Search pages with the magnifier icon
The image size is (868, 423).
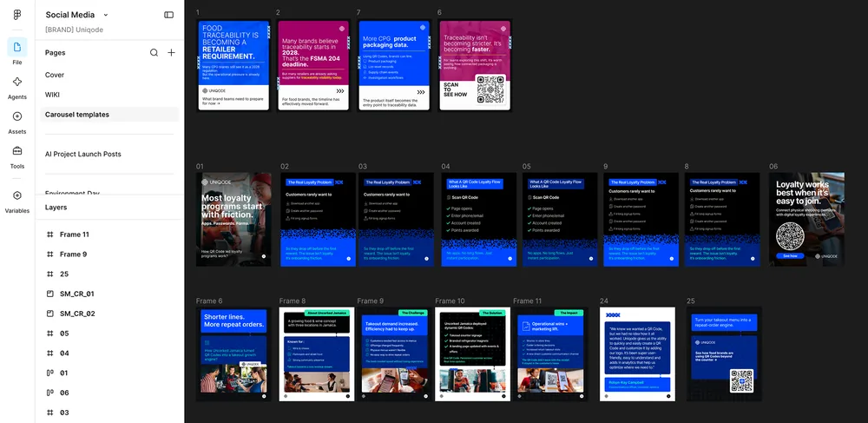click(154, 53)
